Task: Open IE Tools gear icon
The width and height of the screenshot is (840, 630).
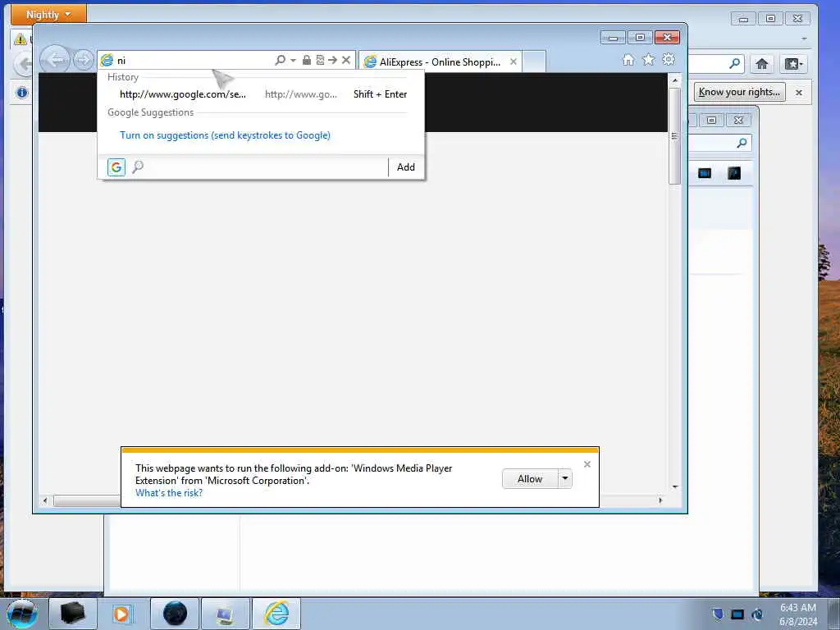Action: 669,59
